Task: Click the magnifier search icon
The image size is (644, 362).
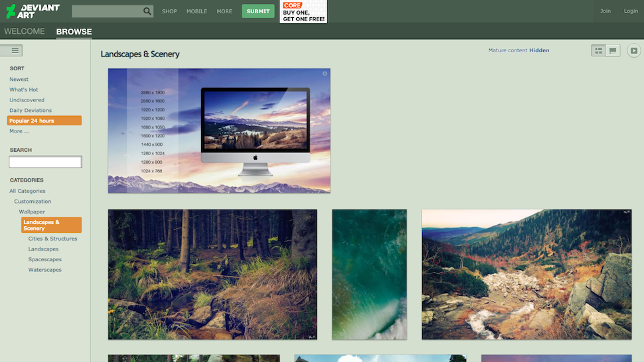Action: coord(147,11)
